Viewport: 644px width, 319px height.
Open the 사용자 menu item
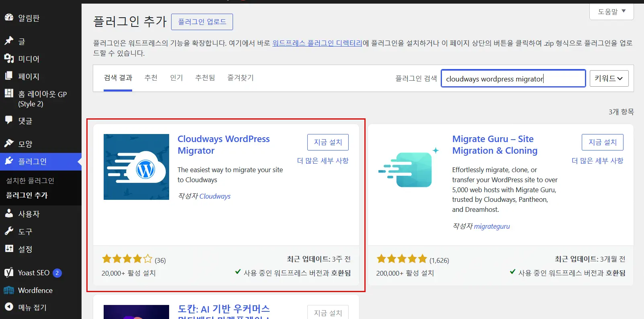[x=41, y=214]
